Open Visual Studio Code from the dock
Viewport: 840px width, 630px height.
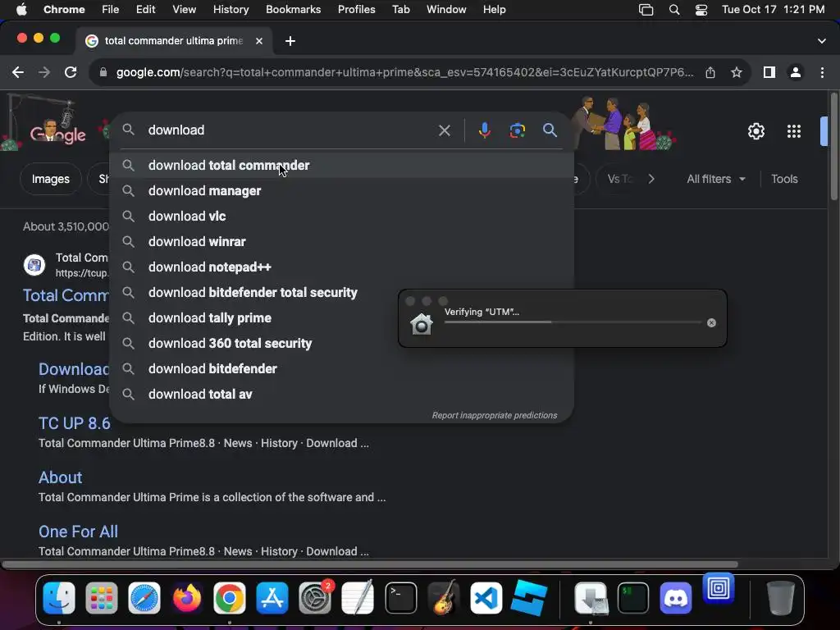point(486,598)
